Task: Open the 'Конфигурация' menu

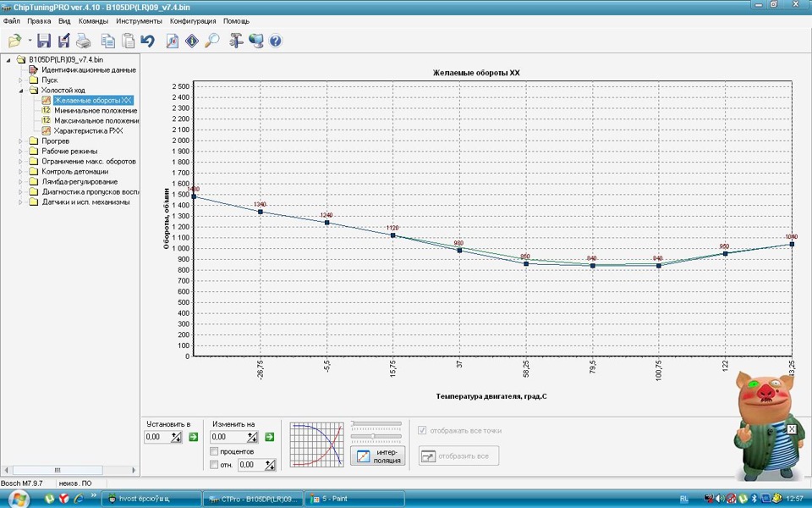Action: pos(192,20)
